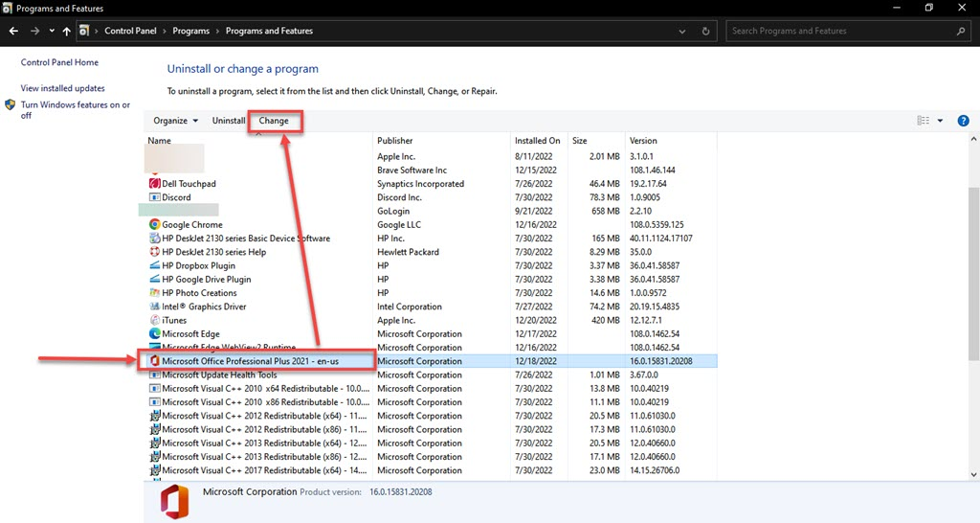Viewport: 980px width, 523px height.
Task: Expand the address bar history dropdown
Action: point(681,32)
